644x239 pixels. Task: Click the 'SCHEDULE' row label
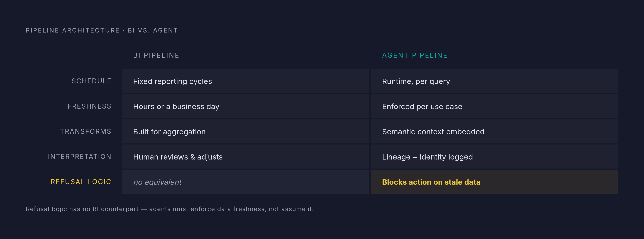pyautogui.click(x=91, y=81)
